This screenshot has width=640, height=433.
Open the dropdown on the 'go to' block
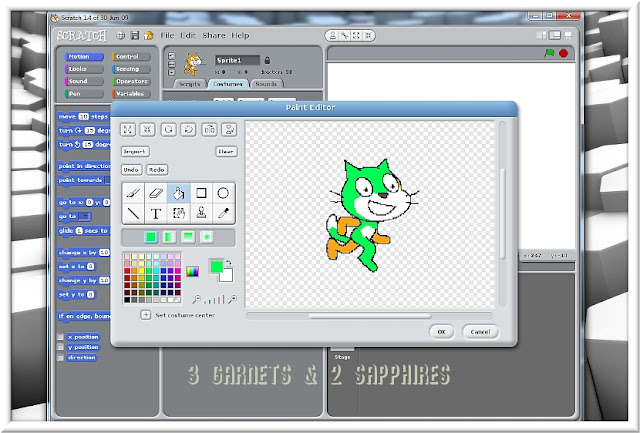pyautogui.click(x=84, y=217)
